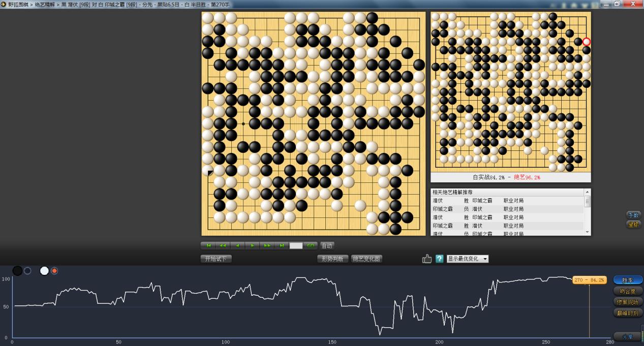The image size is (644, 346).
Task: Click the fast forward moves button
Action: point(267,245)
